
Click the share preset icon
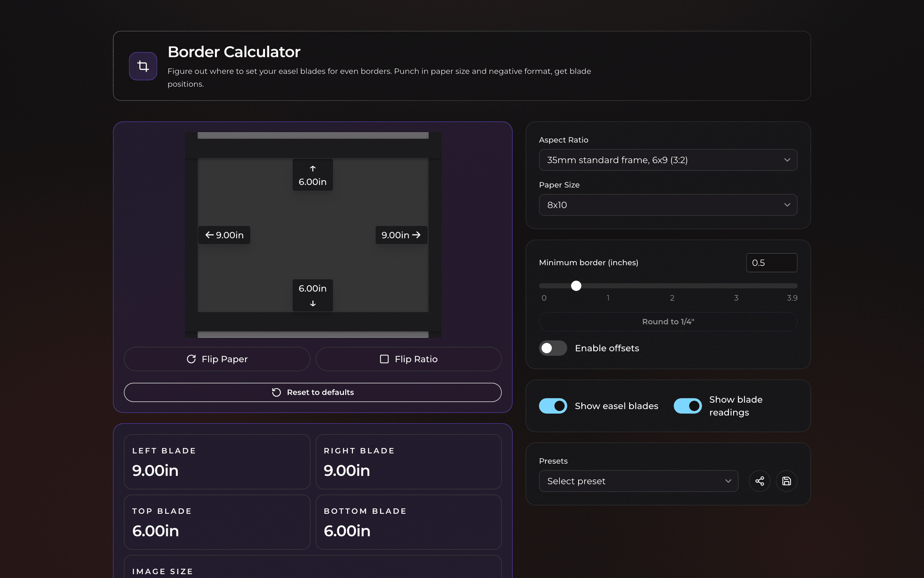click(759, 481)
